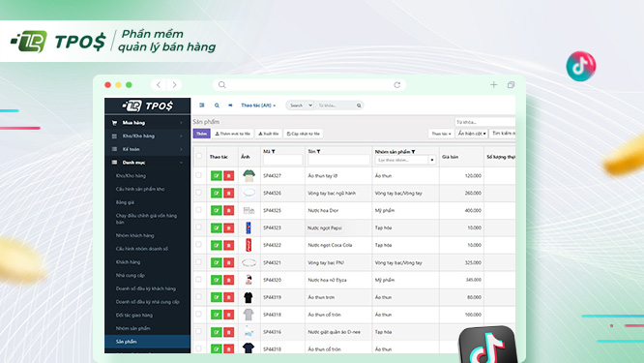Viewport: 644px width, 363px height.
Task: Edit product SP44322 Coca Cola
Action: click(216, 245)
